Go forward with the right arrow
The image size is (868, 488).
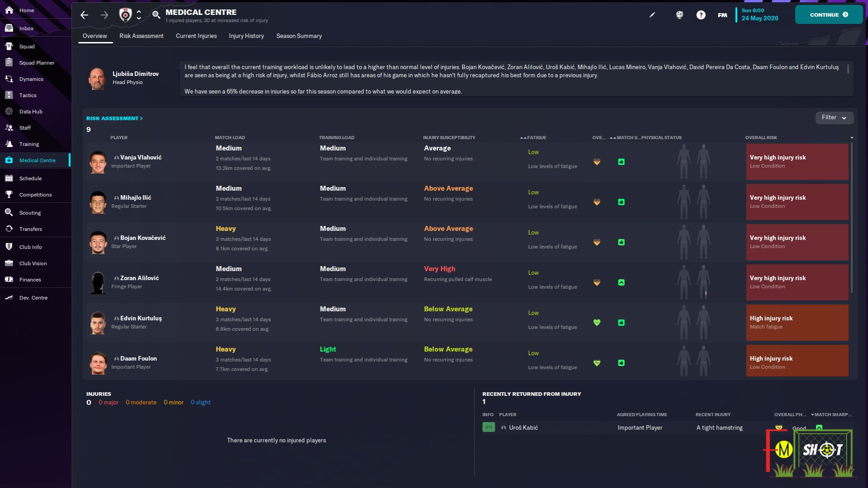point(104,15)
